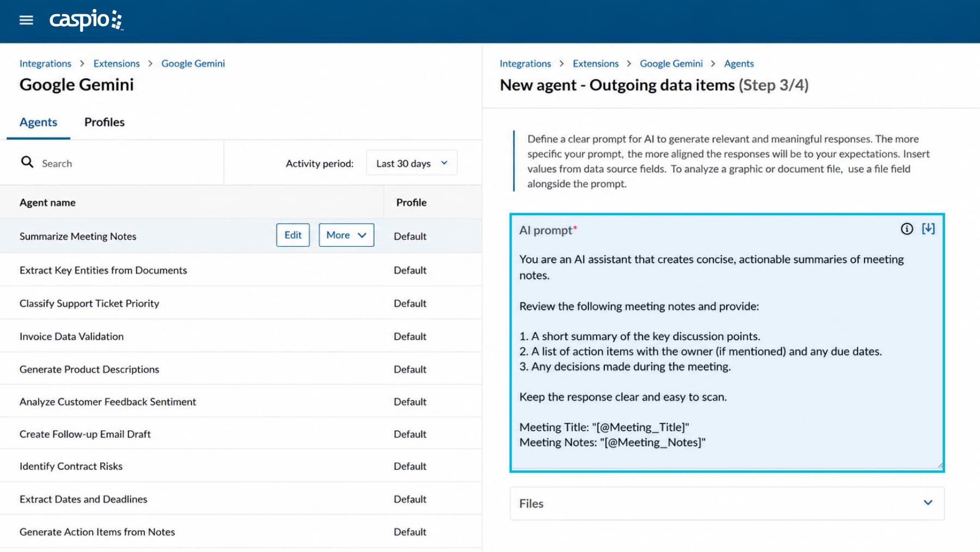The width and height of the screenshot is (980, 552).
Task: Select Classify Support Ticket Priority agent
Action: 89,303
